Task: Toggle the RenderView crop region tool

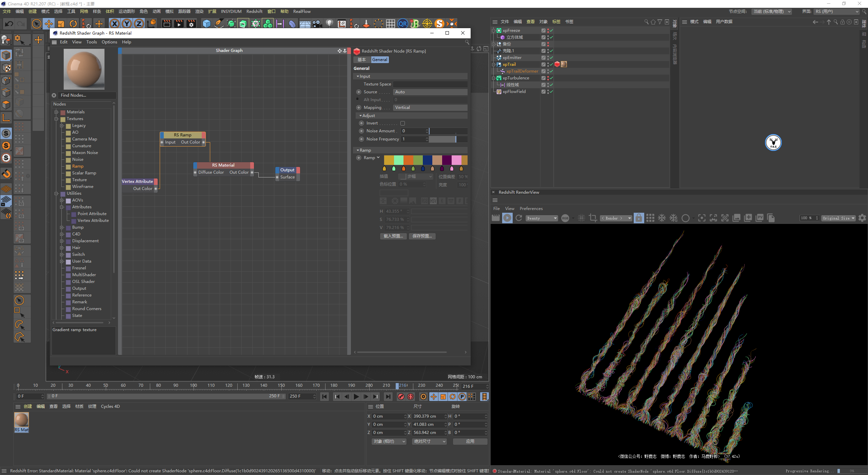Action: tap(593, 218)
